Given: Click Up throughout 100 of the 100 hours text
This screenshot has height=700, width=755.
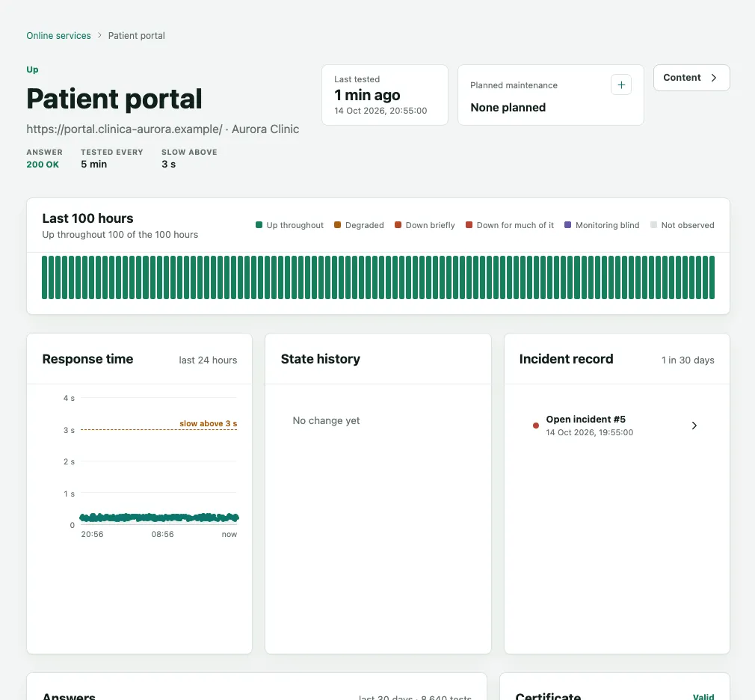Looking at the screenshot, I should tap(120, 235).
